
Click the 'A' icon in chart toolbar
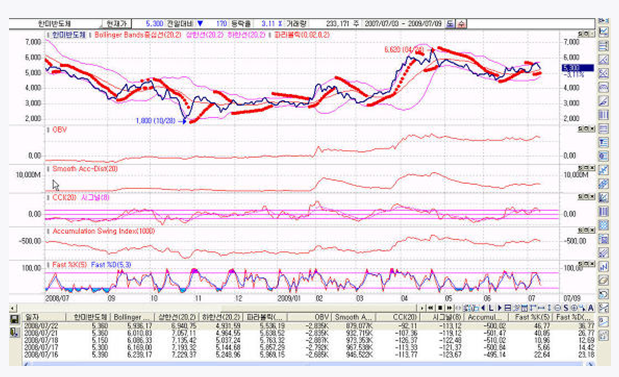(x=591, y=308)
